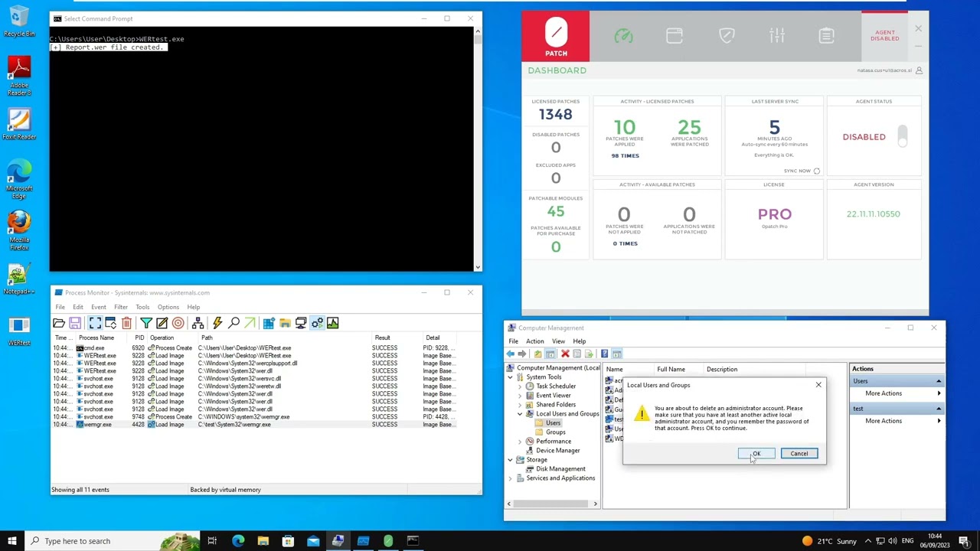Click the SYNC NOW refresh link

tap(802, 171)
